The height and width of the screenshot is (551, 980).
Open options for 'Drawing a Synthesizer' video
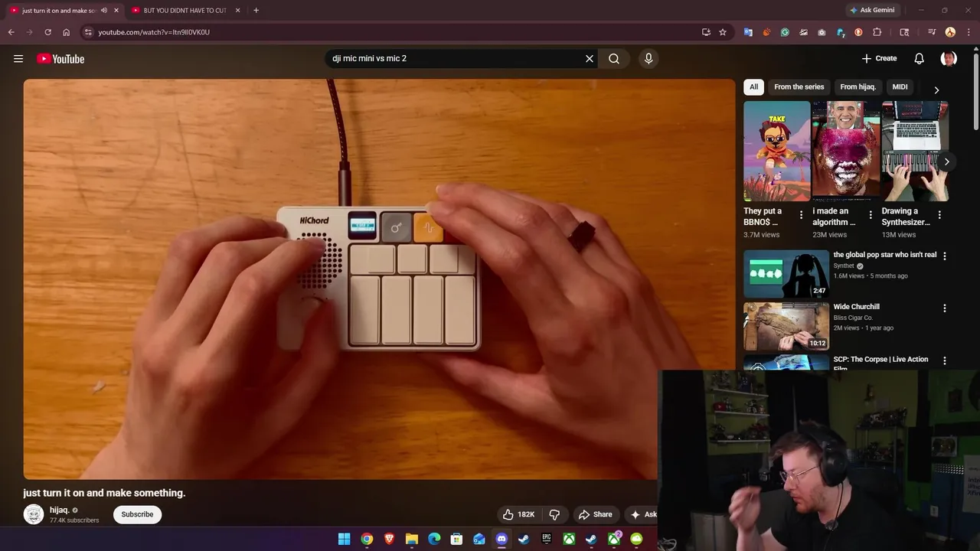pyautogui.click(x=939, y=215)
